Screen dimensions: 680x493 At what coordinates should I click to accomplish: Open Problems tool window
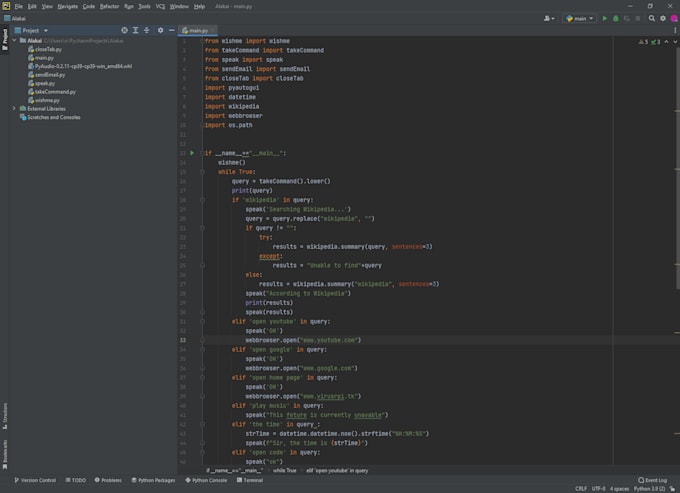[108, 480]
